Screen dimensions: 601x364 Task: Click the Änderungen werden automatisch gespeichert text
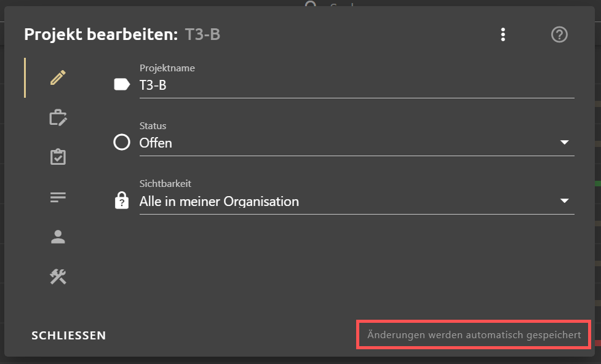point(474,335)
